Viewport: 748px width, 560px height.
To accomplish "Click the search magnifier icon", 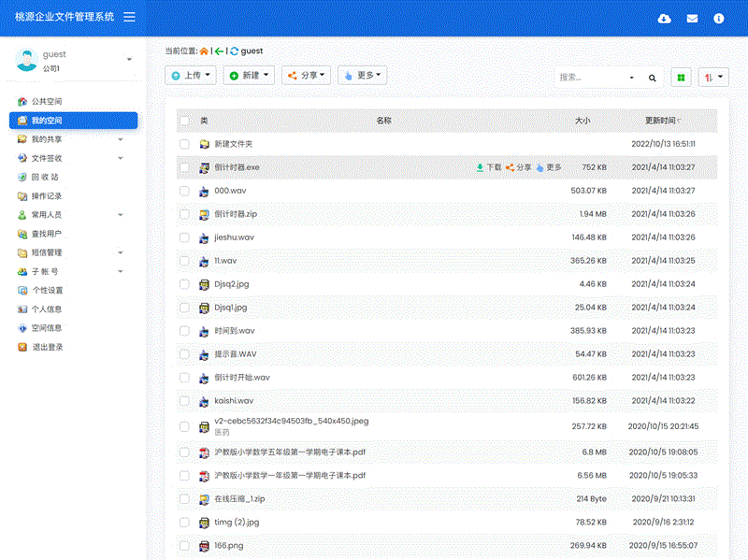I will click(653, 78).
